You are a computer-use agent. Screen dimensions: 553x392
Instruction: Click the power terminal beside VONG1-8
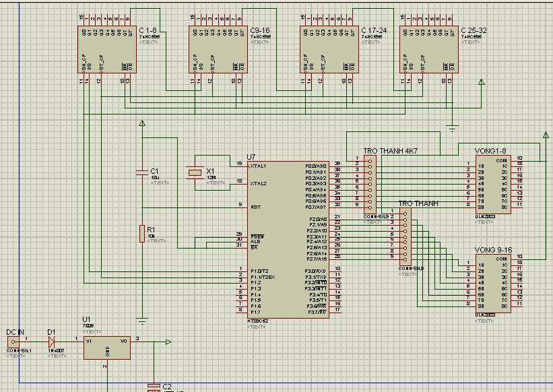(x=546, y=135)
